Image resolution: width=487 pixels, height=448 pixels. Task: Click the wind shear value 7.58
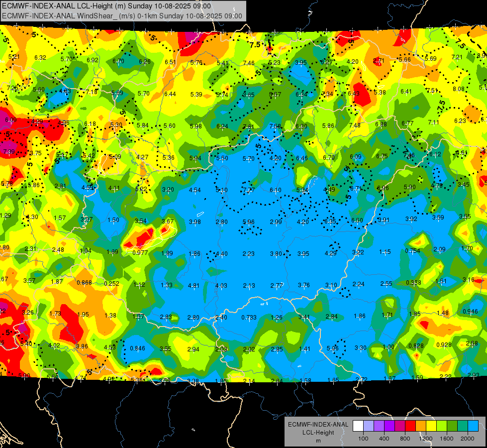click(275, 126)
